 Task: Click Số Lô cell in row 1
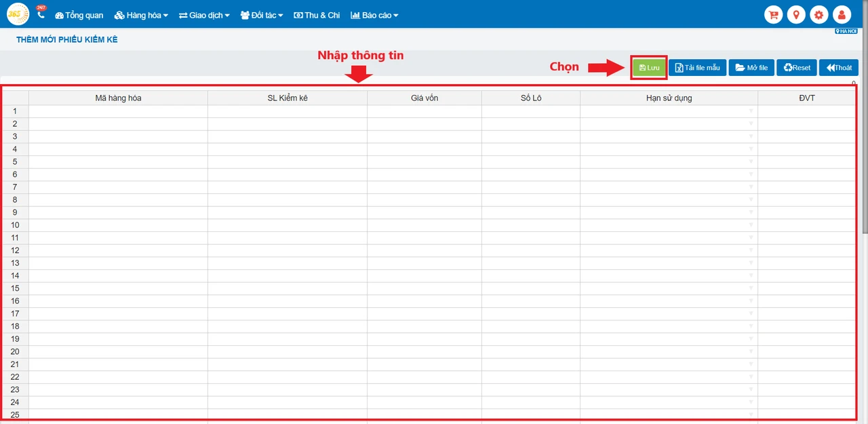531,111
